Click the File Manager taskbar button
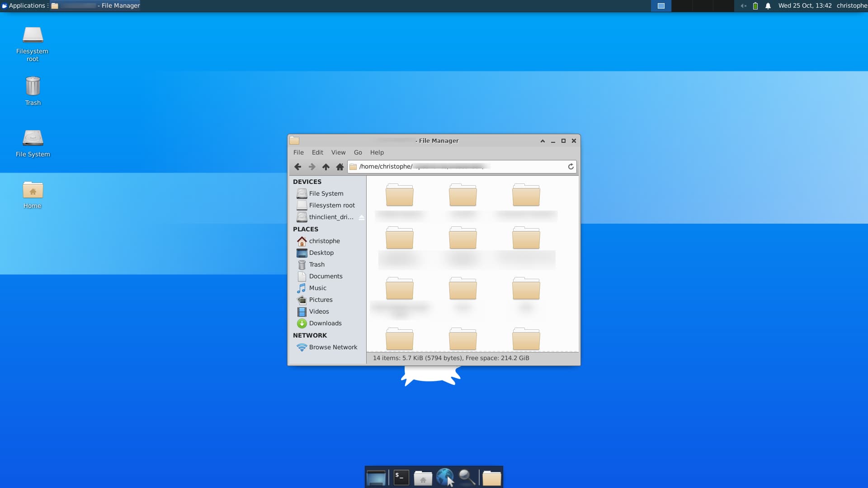The height and width of the screenshot is (488, 868). (95, 5)
